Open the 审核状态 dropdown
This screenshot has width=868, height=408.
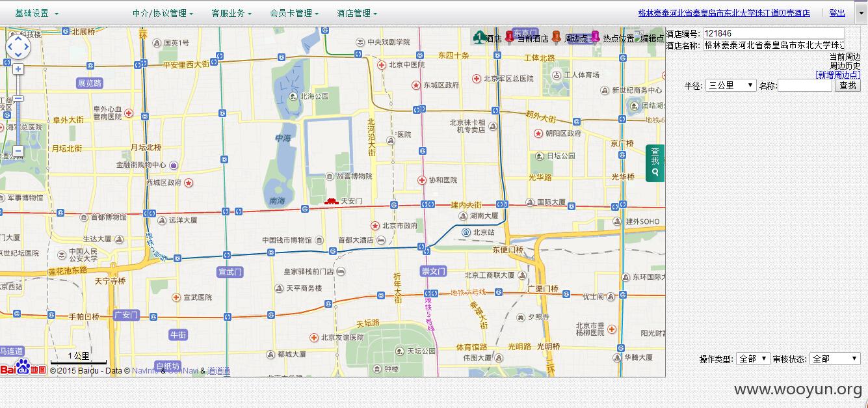(x=835, y=359)
